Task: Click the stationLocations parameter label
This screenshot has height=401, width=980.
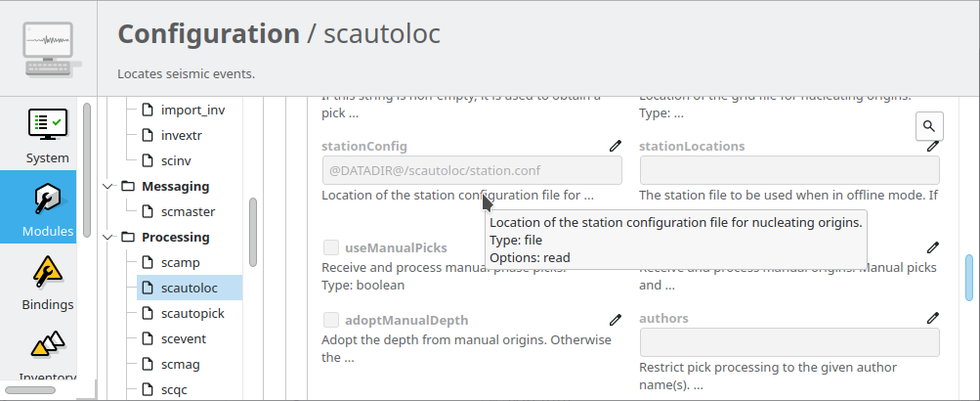Action: click(x=692, y=147)
